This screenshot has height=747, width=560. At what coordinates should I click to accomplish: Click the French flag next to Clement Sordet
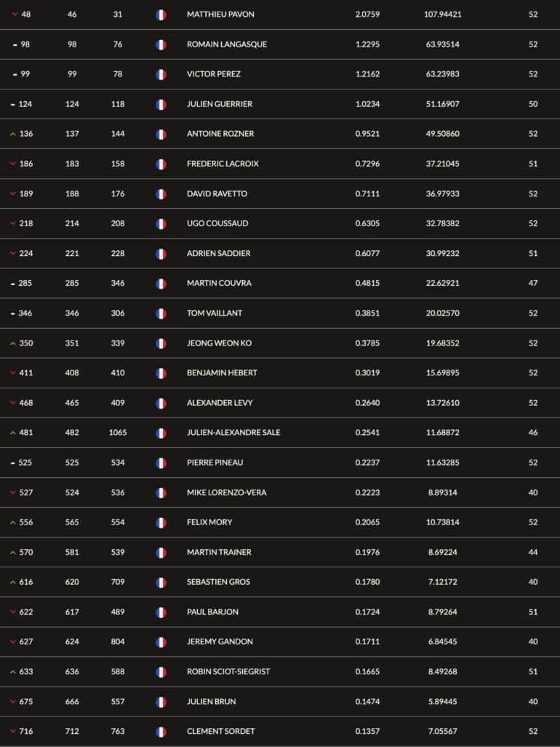(x=161, y=732)
